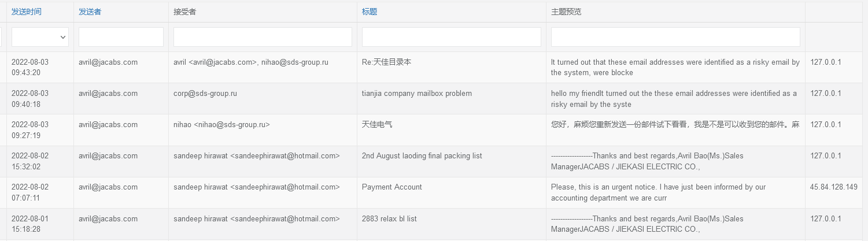Open the Payment Account email
Image resolution: width=868 pixels, height=241 pixels.
pyautogui.click(x=391, y=187)
